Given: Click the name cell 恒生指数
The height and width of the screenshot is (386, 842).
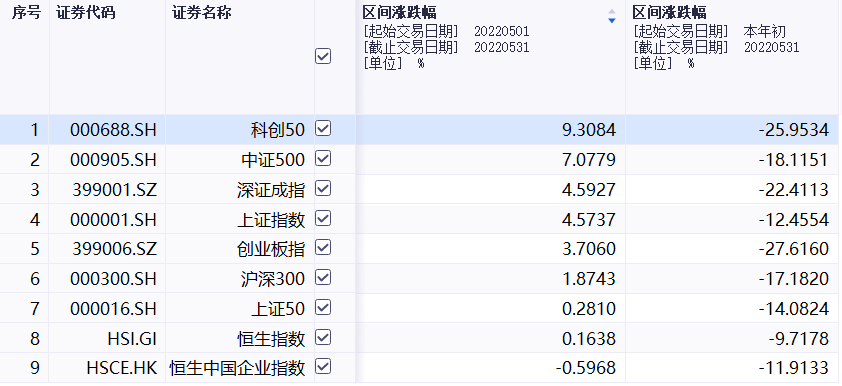Looking at the screenshot, I should click(x=271, y=339).
